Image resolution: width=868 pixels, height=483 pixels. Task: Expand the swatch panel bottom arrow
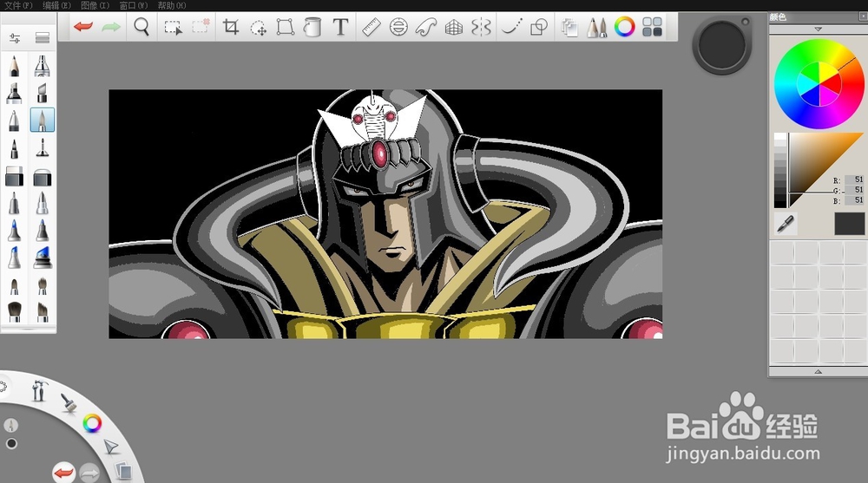tap(819, 372)
